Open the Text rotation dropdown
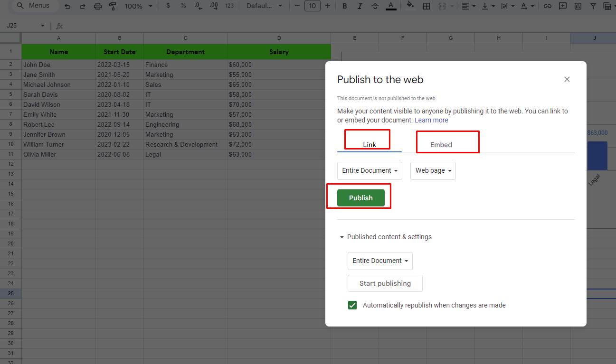Image resolution: width=616 pixels, height=364 pixels. tap(527, 6)
